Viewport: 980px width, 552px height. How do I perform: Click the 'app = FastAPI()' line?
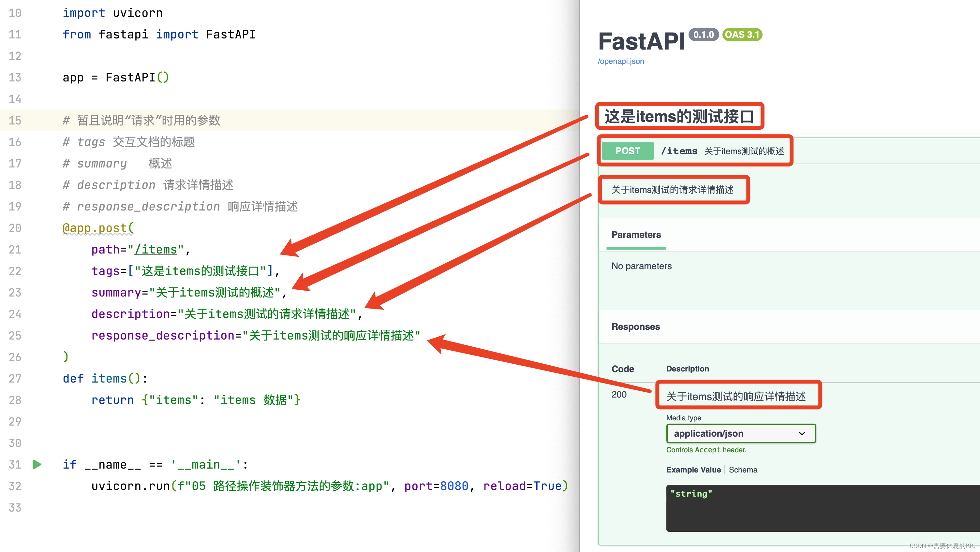[x=116, y=78]
